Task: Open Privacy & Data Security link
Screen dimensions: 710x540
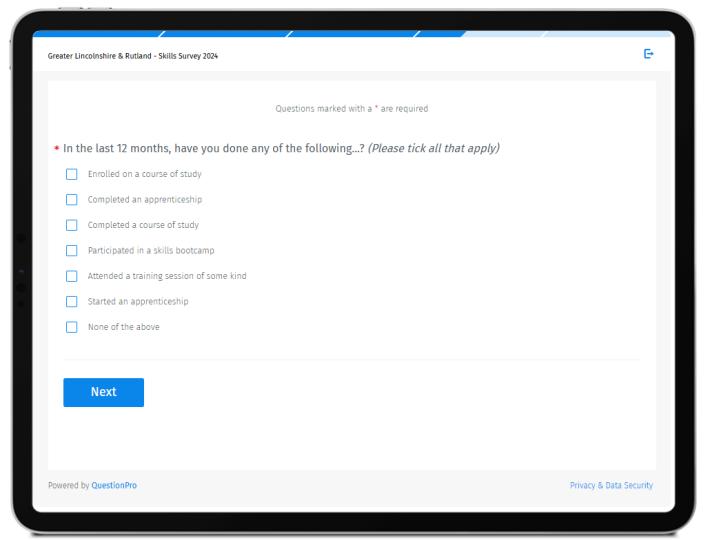Action: [611, 485]
